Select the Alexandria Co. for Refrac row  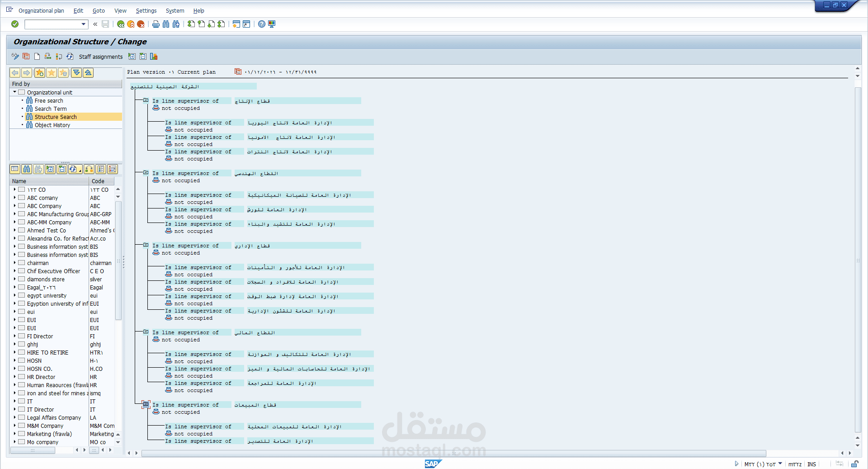point(58,238)
